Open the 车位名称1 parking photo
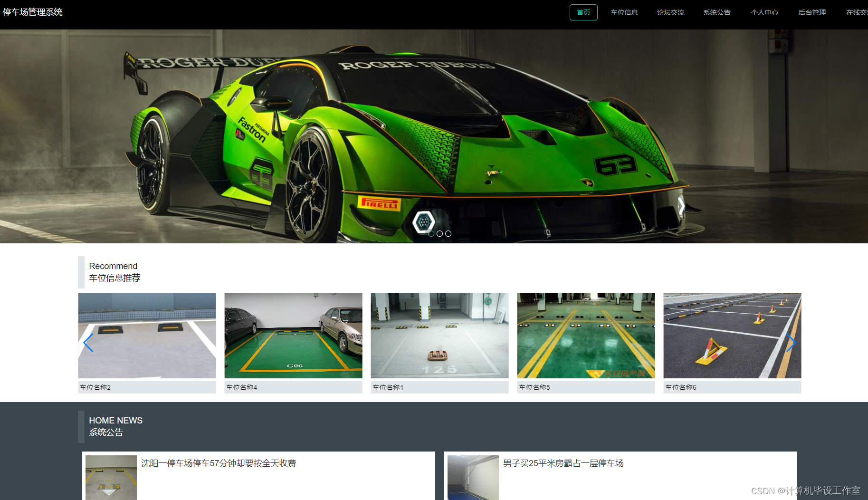The width and height of the screenshot is (868, 500). 440,336
